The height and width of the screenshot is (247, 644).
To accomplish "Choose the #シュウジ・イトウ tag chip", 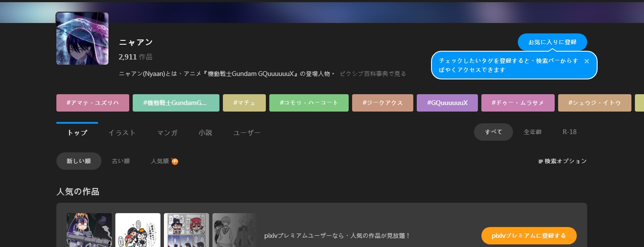I will pyautogui.click(x=595, y=103).
